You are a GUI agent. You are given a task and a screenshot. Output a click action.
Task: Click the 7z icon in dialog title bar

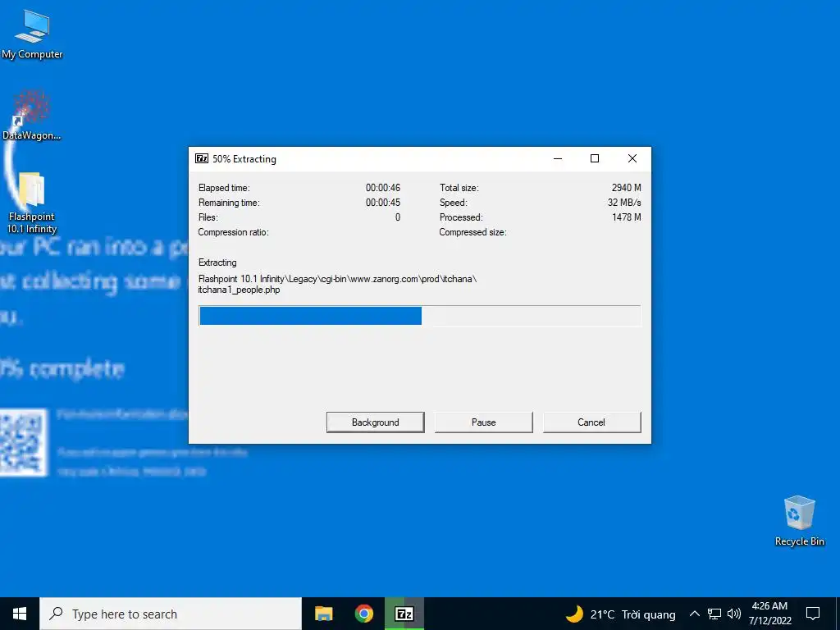click(x=202, y=158)
